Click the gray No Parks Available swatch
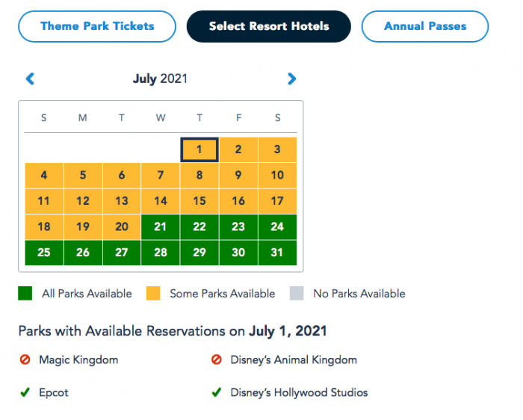This screenshot has width=523, height=420. [297, 294]
